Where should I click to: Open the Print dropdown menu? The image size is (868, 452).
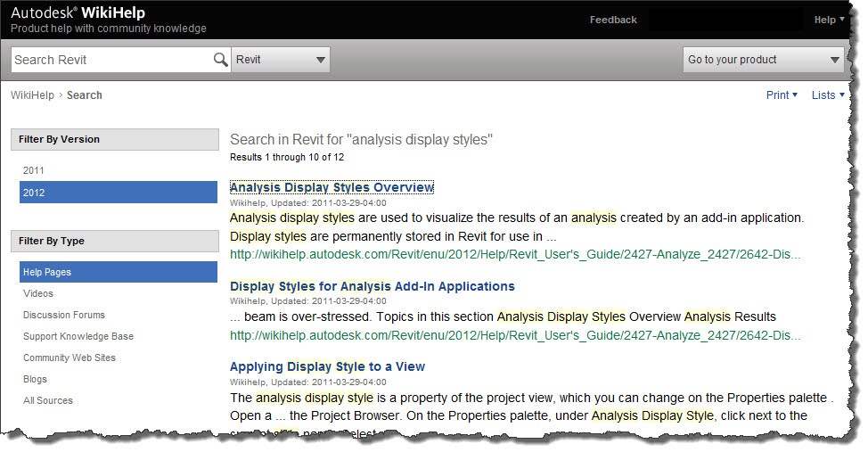point(782,95)
